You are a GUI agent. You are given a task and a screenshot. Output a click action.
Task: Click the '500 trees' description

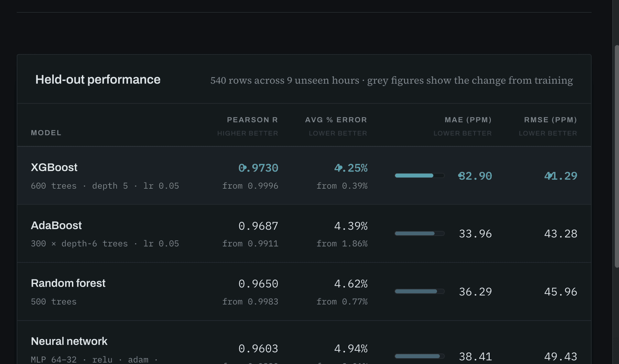click(54, 302)
